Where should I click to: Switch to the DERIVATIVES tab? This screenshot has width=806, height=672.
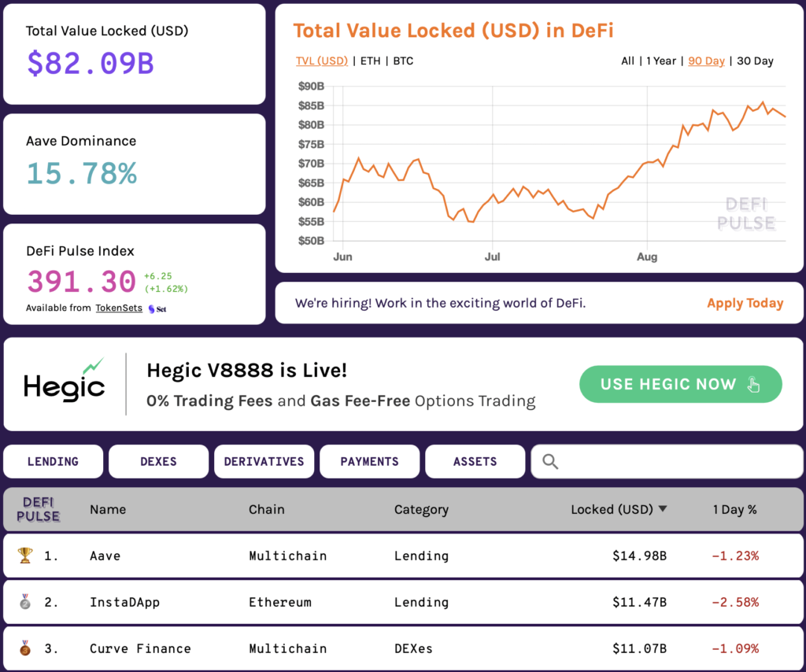click(264, 461)
